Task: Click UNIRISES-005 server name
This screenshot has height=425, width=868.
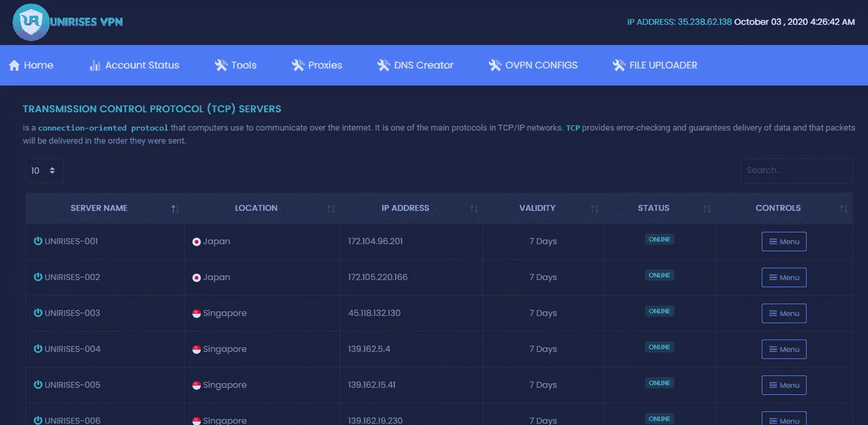Action: [x=72, y=385]
